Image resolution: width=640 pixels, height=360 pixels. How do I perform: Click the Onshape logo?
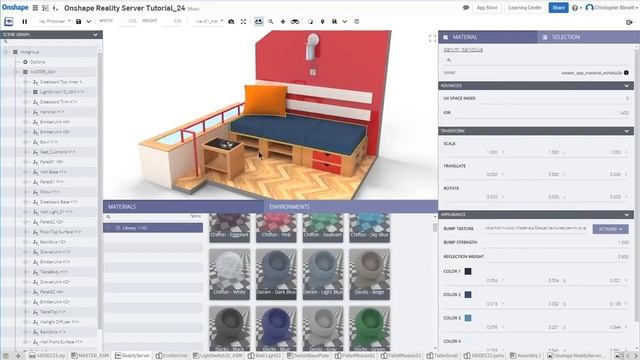point(15,7)
